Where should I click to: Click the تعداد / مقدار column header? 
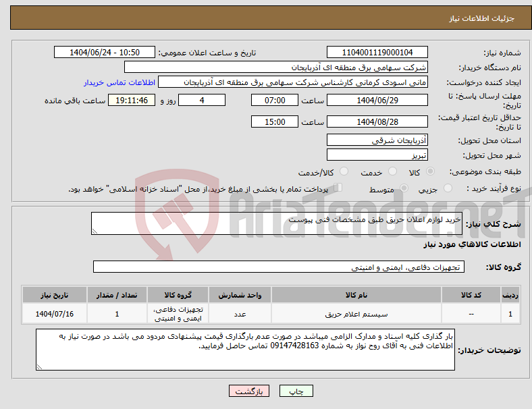(117, 295)
